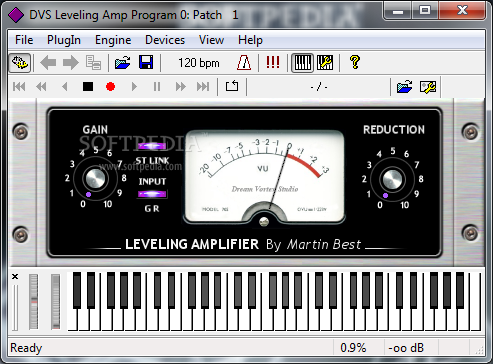The image size is (493, 364).
Task: Click the purple diamond window icon
Action: [16, 15]
